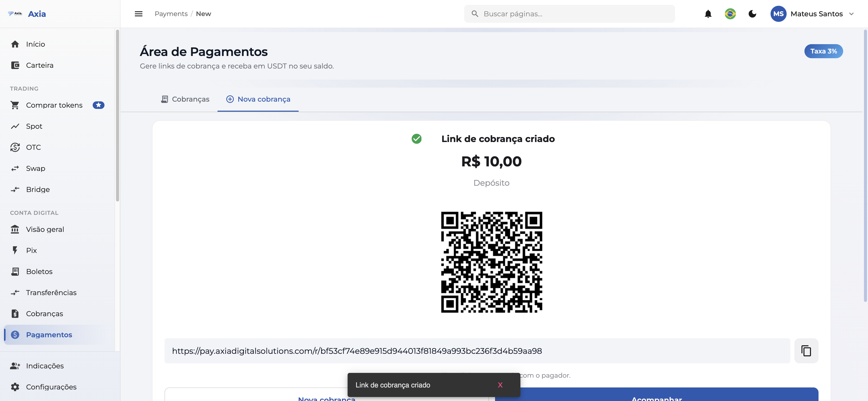
Task: Click the sidebar scrollbar
Action: point(117,115)
